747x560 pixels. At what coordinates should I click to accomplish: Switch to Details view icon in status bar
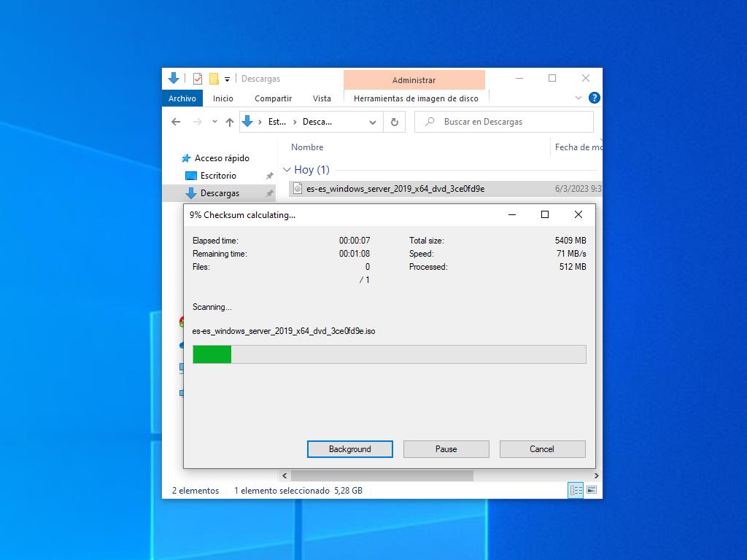[x=576, y=490]
